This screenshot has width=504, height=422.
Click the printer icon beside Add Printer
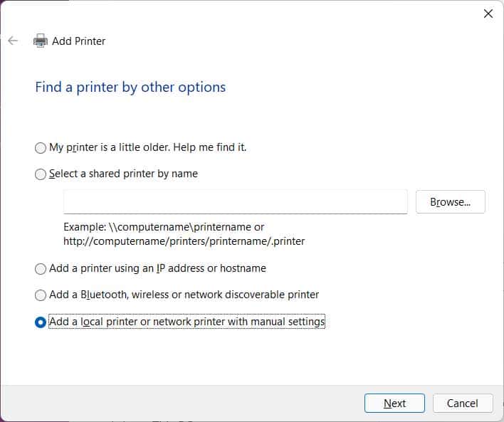[41, 41]
